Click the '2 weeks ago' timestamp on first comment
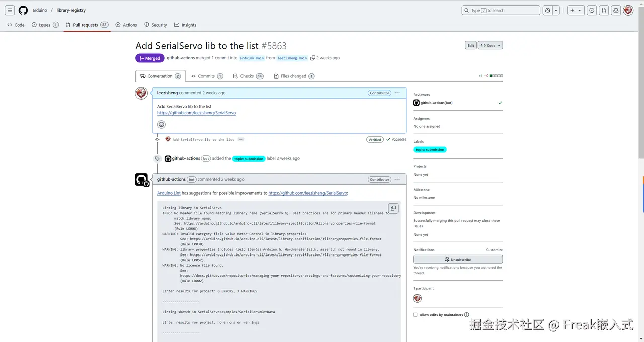This screenshot has height=342, width=644. pos(214,93)
